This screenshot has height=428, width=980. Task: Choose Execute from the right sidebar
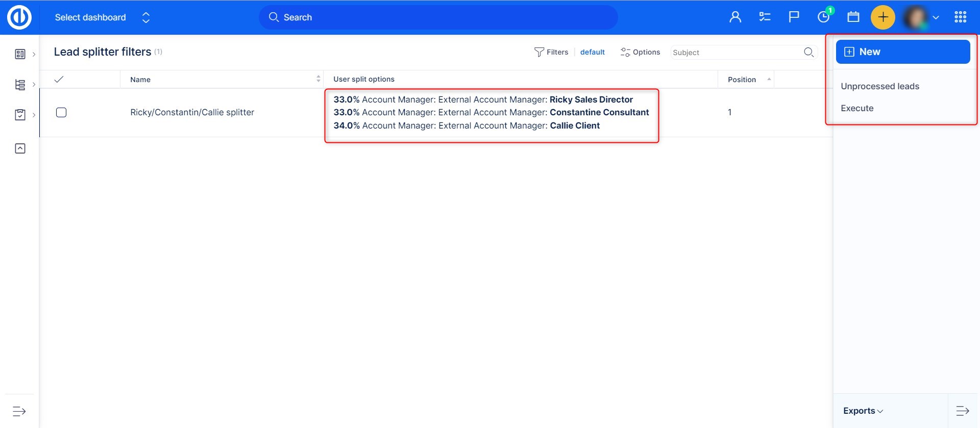click(x=857, y=108)
